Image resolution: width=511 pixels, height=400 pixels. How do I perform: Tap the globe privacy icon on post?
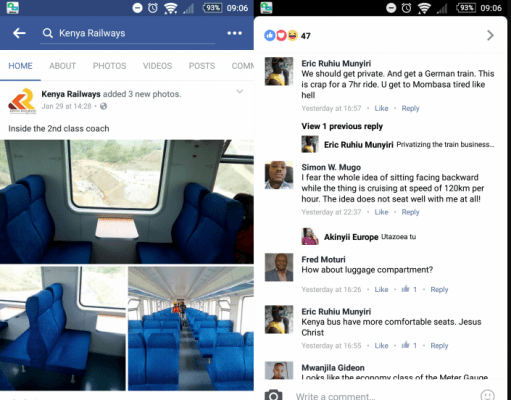pos(104,106)
